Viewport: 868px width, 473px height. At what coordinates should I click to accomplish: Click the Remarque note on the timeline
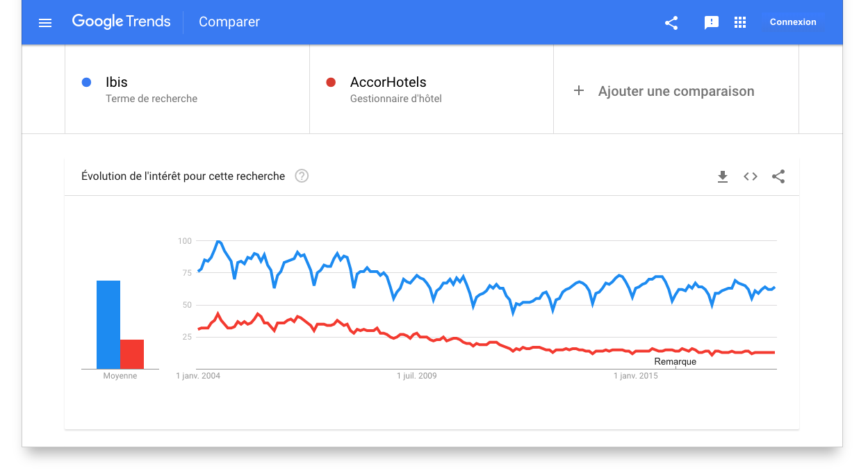[675, 362]
